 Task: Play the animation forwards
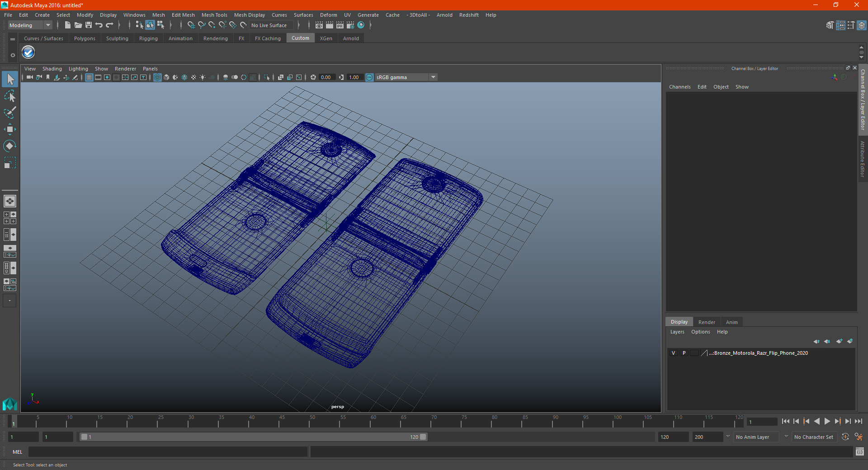click(827, 421)
